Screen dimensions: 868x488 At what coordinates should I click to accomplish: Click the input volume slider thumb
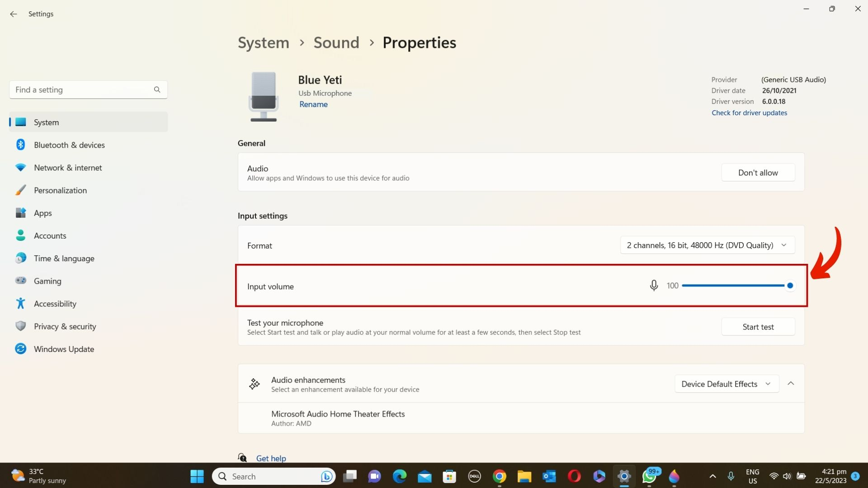[790, 286]
